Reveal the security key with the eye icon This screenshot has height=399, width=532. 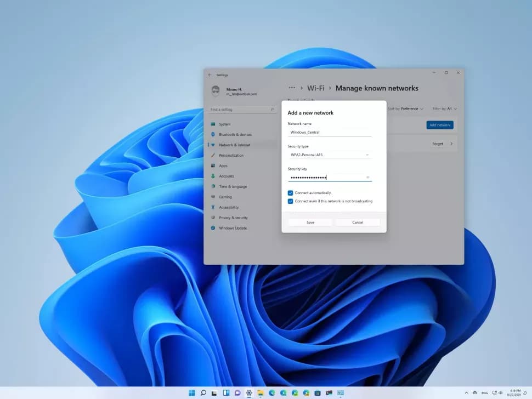click(367, 177)
